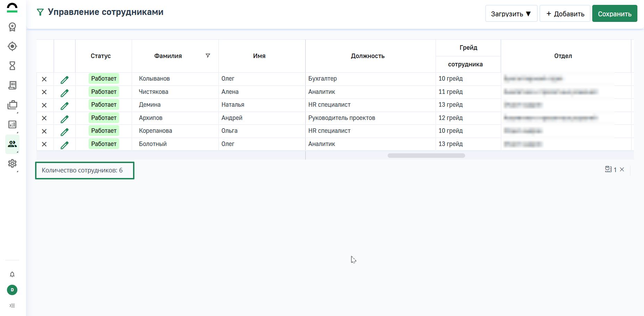The height and width of the screenshot is (316, 644).
Task: Open the hourglass sidebar icon
Action: point(12,66)
